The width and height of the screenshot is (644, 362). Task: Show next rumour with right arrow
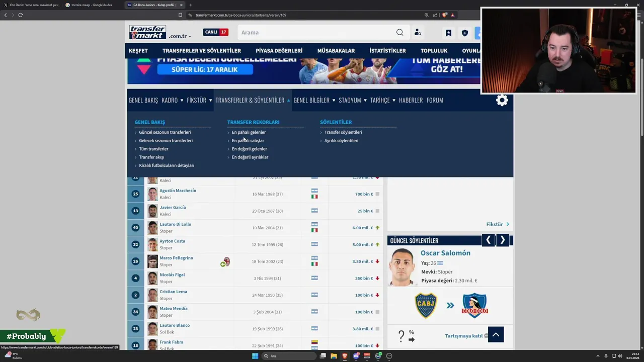point(502,240)
